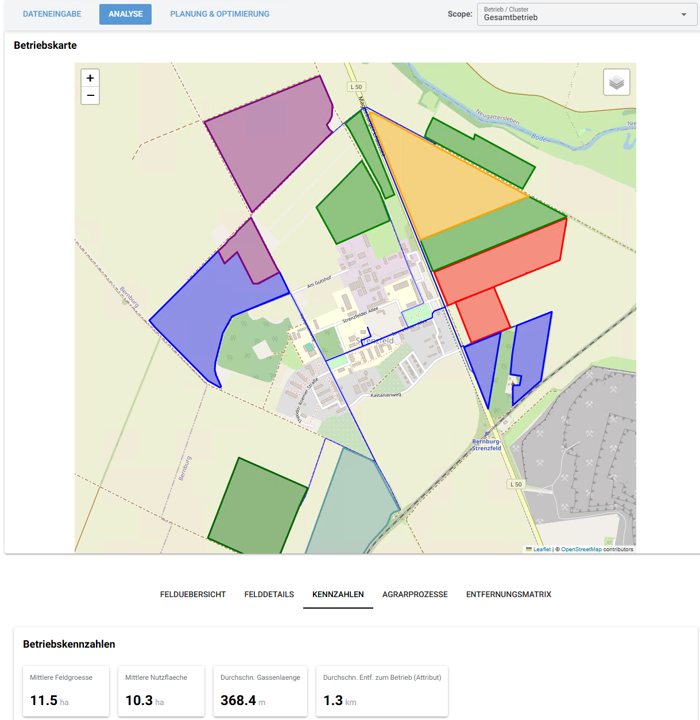Open the Felddetails tab
This screenshot has width=700, height=720.
coord(269,594)
